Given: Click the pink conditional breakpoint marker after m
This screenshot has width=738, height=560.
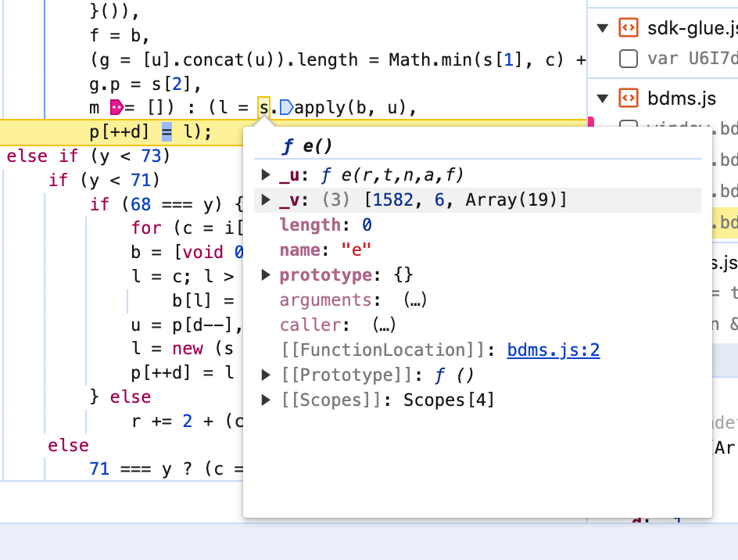Looking at the screenshot, I should coord(117,107).
